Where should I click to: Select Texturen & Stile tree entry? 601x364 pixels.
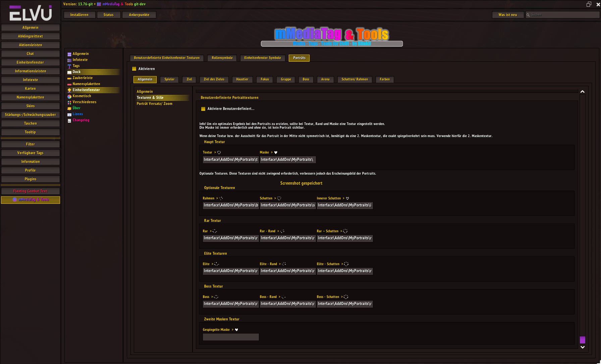pos(162,98)
